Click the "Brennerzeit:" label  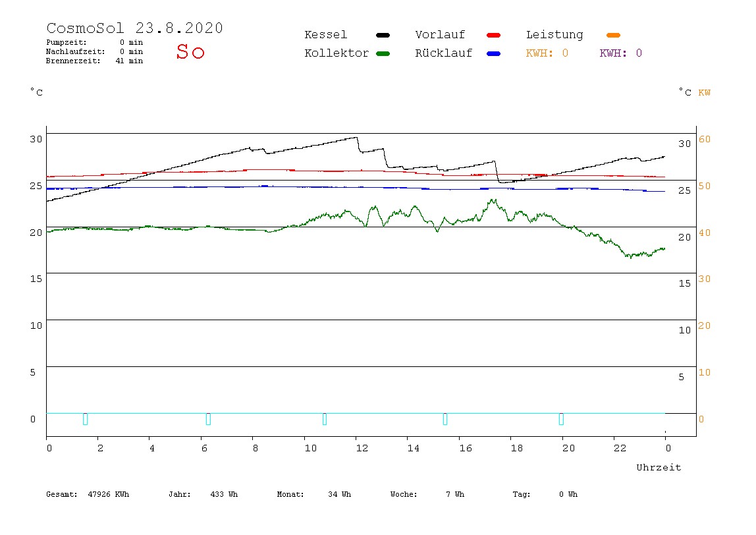click(73, 61)
